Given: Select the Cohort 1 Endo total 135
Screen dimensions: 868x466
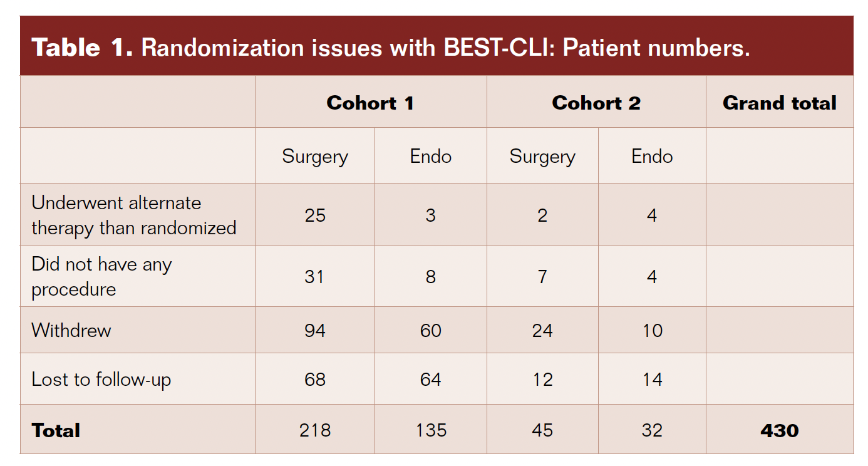Looking at the screenshot, I should [x=431, y=430].
